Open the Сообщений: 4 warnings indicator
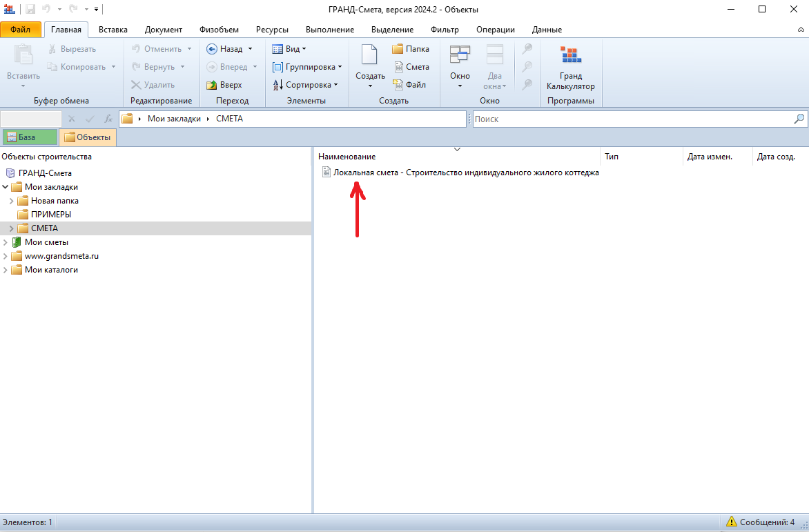809x532 pixels. pyautogui.click(x=761, y=522)
